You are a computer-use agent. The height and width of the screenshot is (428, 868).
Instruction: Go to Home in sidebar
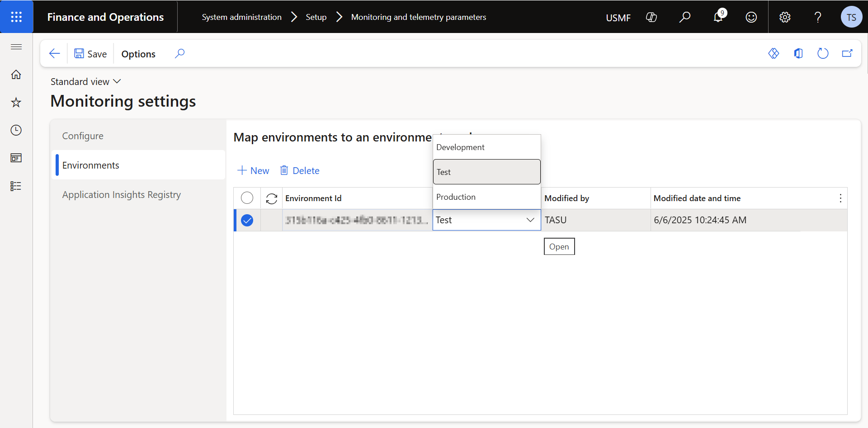16,75
